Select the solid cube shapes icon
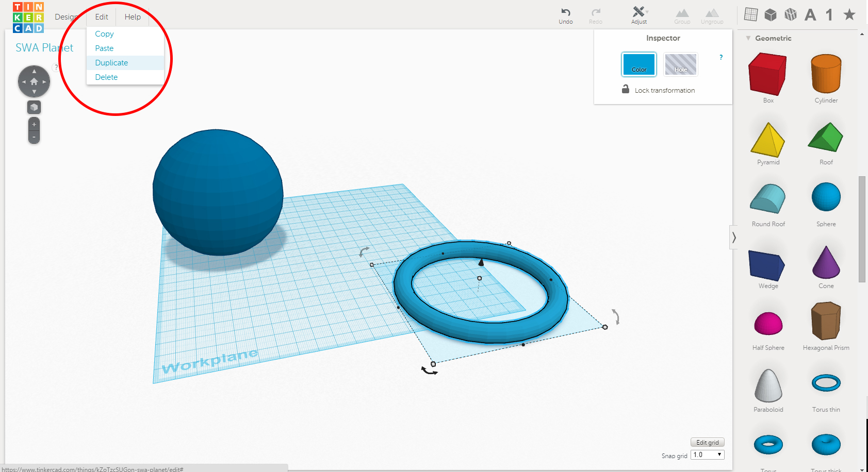Viewport: 868px width, 472px height. [x=771, y=14]
